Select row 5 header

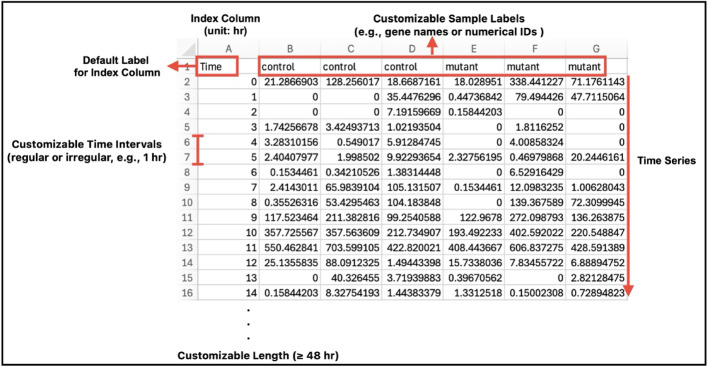pos(187,127)
